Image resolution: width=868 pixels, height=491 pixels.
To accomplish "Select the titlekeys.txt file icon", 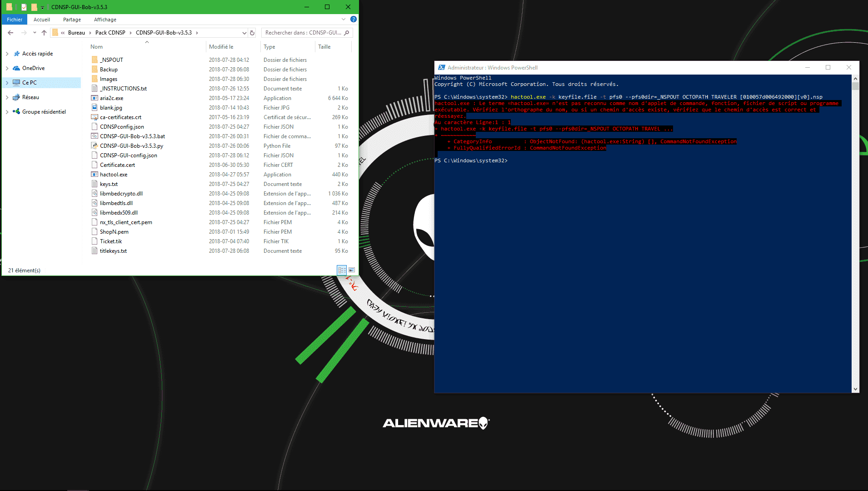I will click(95, 251).
